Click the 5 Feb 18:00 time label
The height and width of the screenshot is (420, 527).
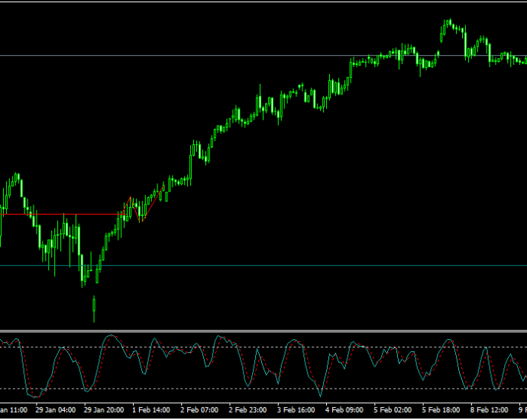click(x=441, y=410)
